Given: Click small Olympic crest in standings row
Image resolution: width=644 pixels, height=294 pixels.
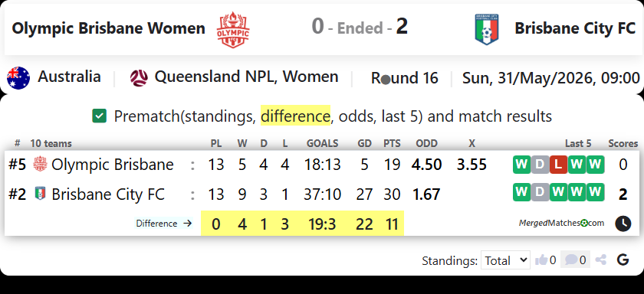Looking at the screenshot, I should point(40,164).
